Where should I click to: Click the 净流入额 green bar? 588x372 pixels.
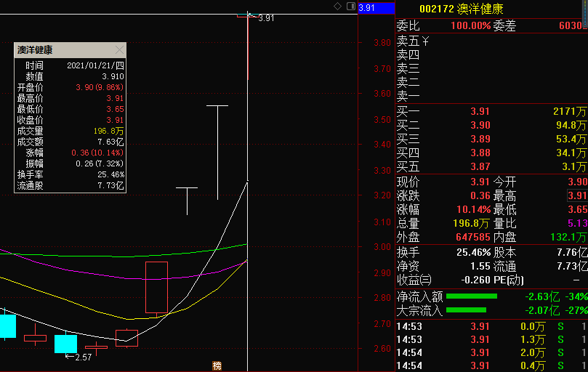pos(471,296)
